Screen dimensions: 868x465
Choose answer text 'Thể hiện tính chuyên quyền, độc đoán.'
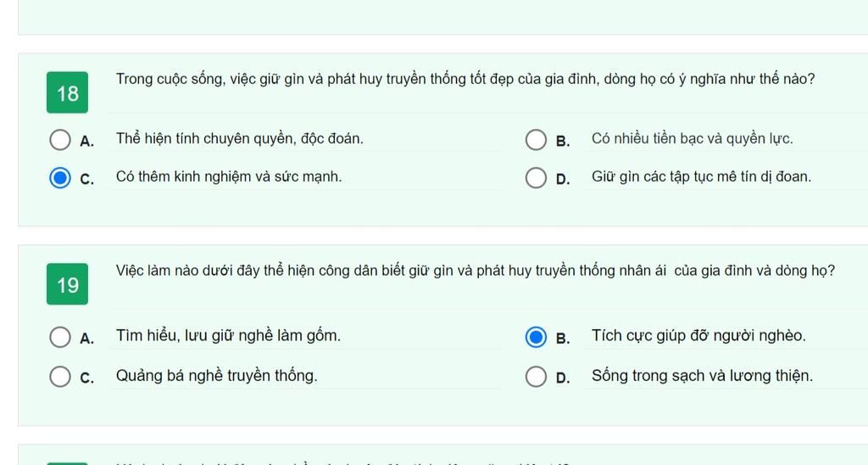pos(240,138)
